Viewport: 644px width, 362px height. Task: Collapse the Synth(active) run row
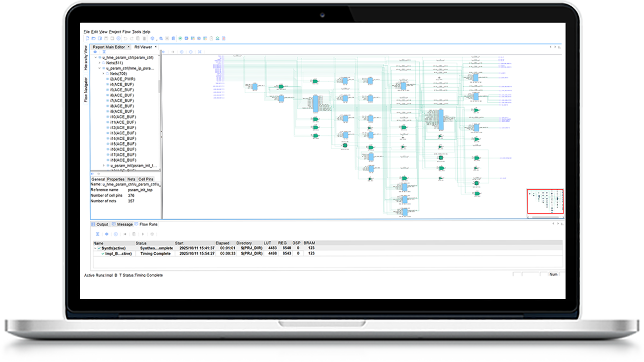click(x=95, y=248)
